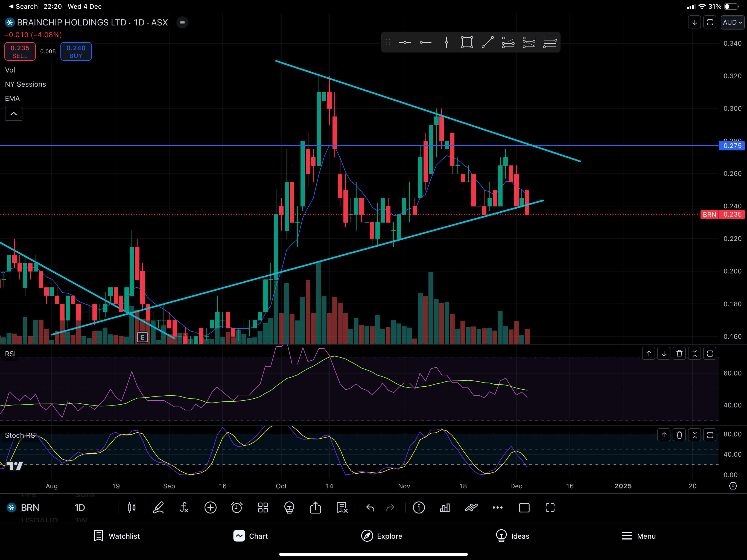The image size is (747, 560).
Task: Open the layout grid selector
Action: click(x=263, y=508)
